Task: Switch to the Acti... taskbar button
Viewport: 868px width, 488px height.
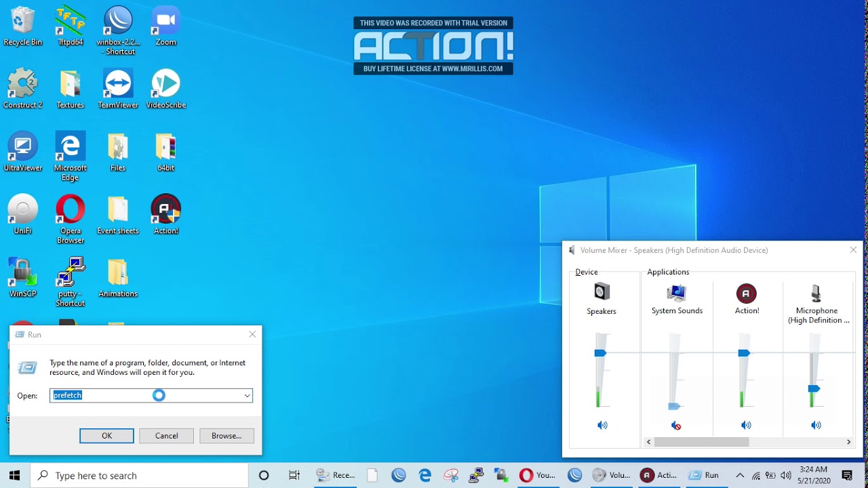Action: [659, 475]
